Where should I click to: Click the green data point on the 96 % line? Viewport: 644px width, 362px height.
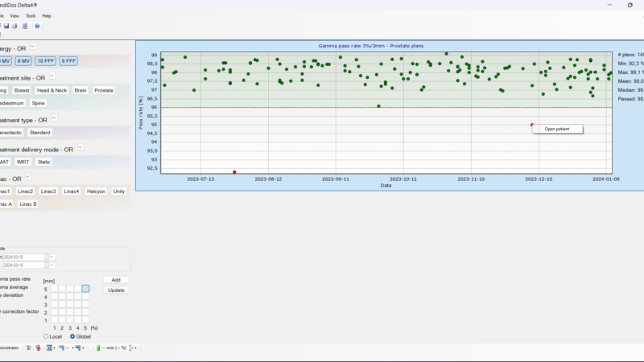pos(378,106)
